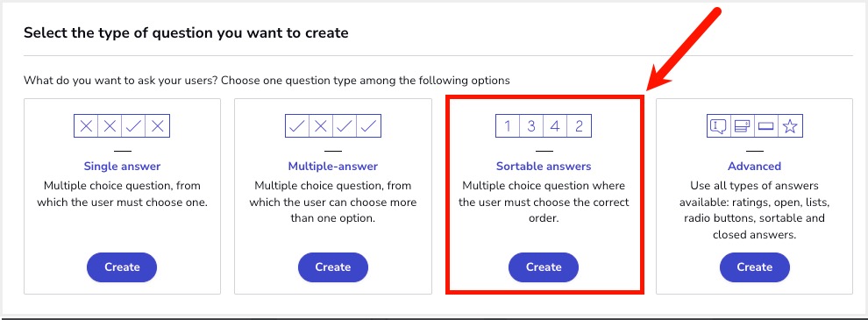Click the input field icon in Advanced card
868x320 pixels.
click(x=766, y=127)
